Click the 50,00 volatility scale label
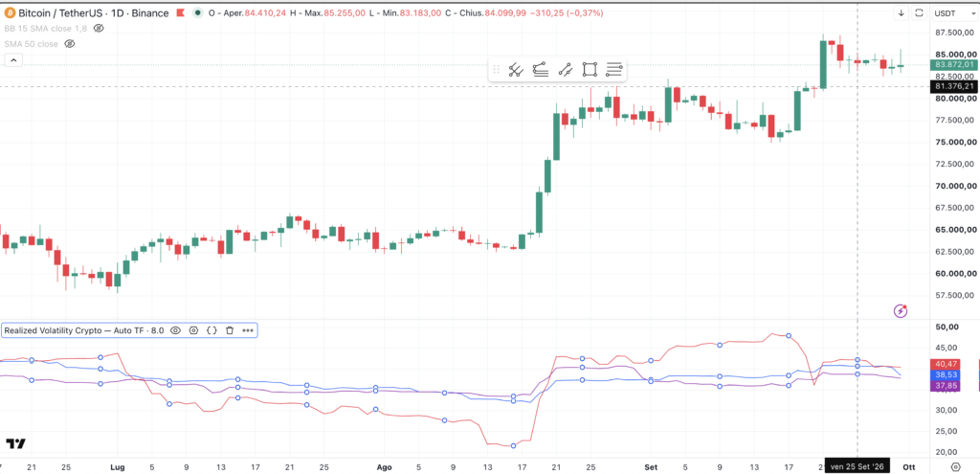Image resolution: width=980 pixels, height=474 pixels. click(947, 327)
